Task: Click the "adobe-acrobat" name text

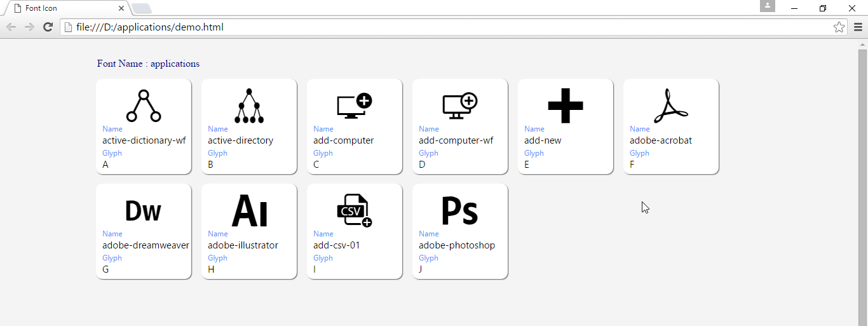Action: (x=661, y=140)
